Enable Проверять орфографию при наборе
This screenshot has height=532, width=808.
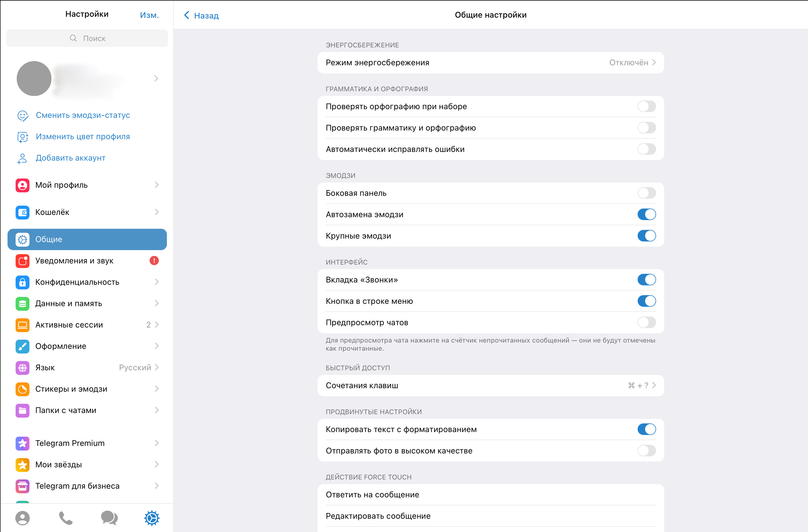coord(646,106)
